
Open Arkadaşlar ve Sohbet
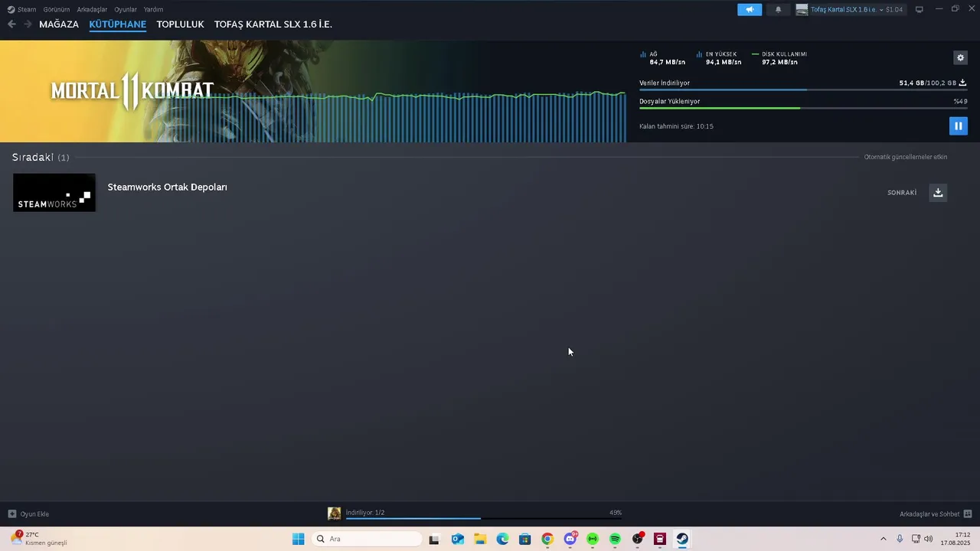point(936,514)
